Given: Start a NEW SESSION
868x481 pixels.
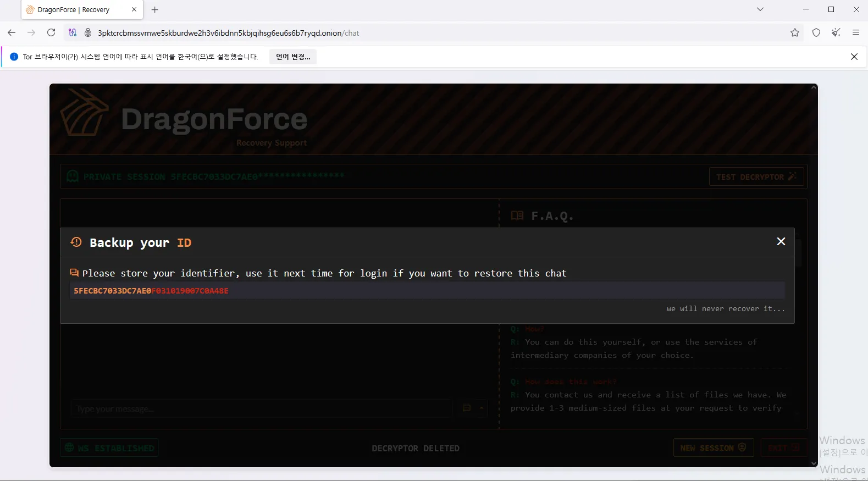Looking at the screenshot, I should 713,447.
